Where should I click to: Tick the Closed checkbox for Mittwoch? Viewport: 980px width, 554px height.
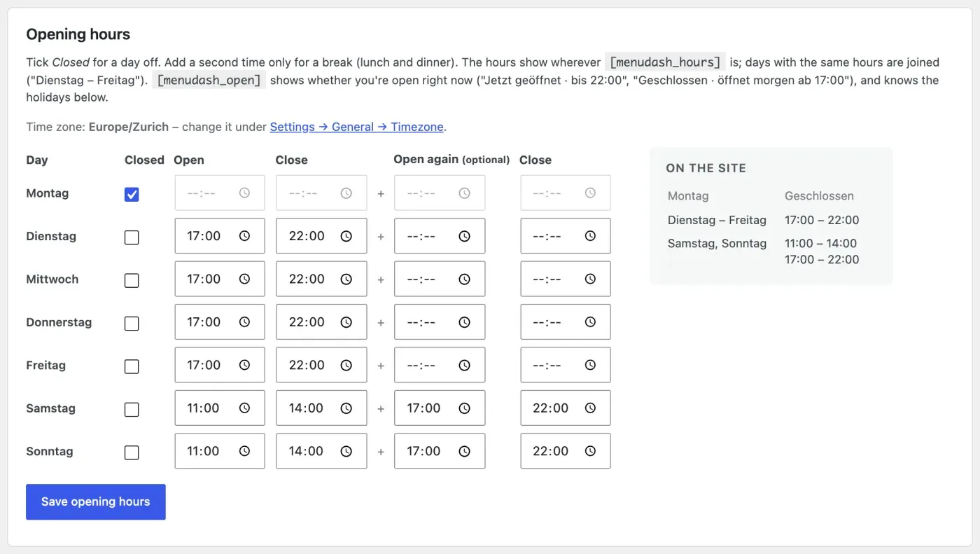pyautogui.click(x=132, y=280)
